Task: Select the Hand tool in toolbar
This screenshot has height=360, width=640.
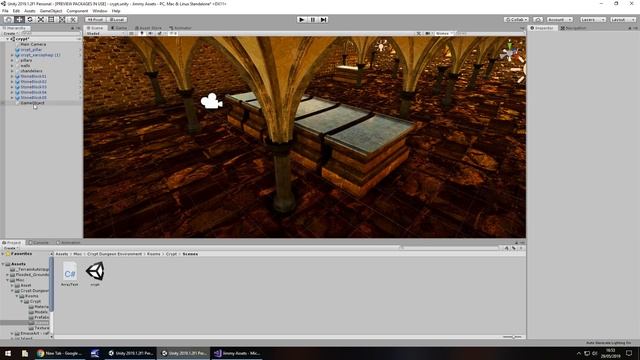Action: [9, 20]
